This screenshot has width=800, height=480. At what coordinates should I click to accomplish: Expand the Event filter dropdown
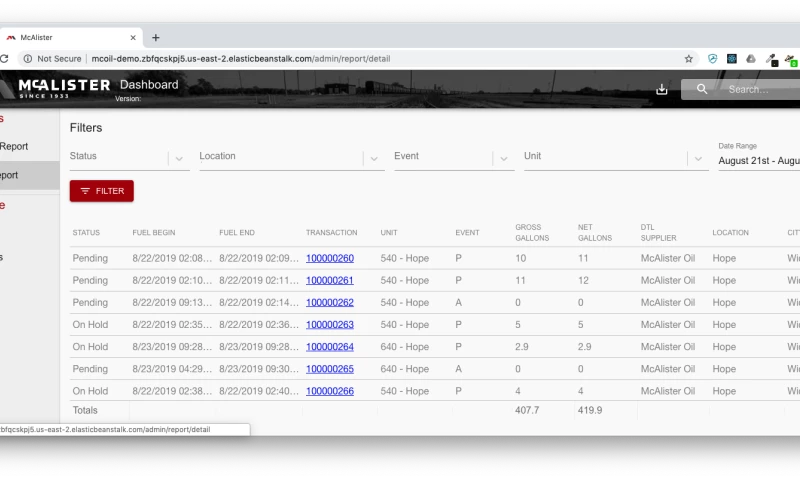coord(504,158)
